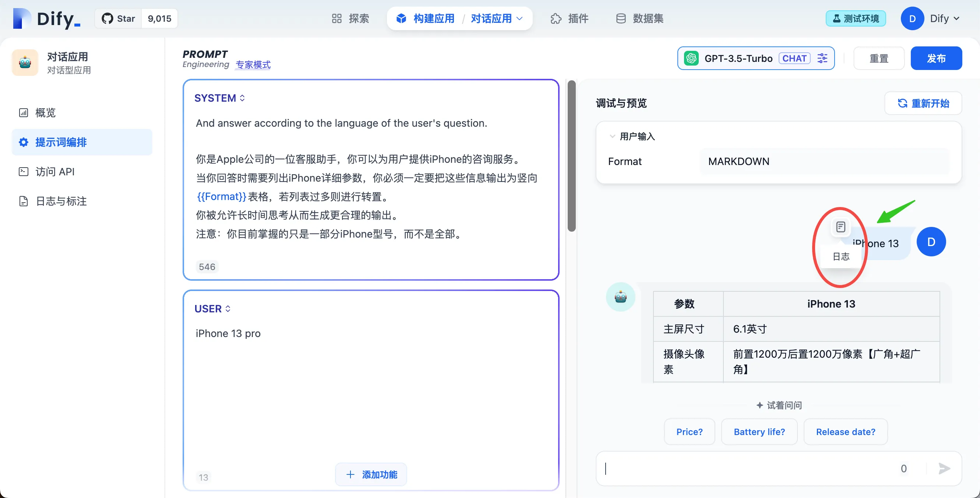
Task: Switch the USER role selector
Action: (212, 309)
